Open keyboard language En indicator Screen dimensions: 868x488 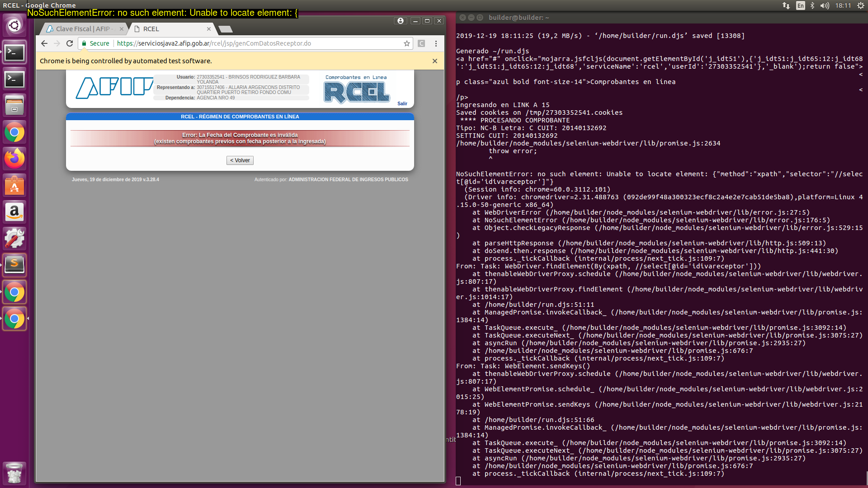coord(801,5)
